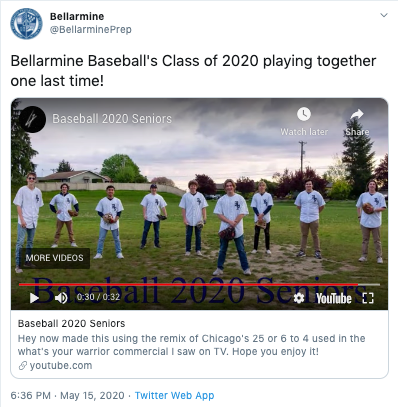Open the Baseball 2020 Seniors video title
Viewport: 398px width, 407px height.
coord(112,119)
